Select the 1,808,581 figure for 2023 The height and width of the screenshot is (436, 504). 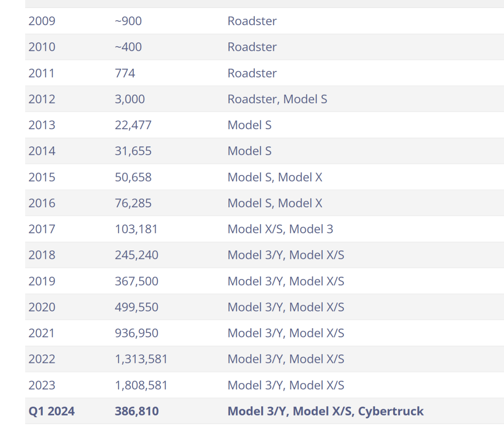click(141, 385)
